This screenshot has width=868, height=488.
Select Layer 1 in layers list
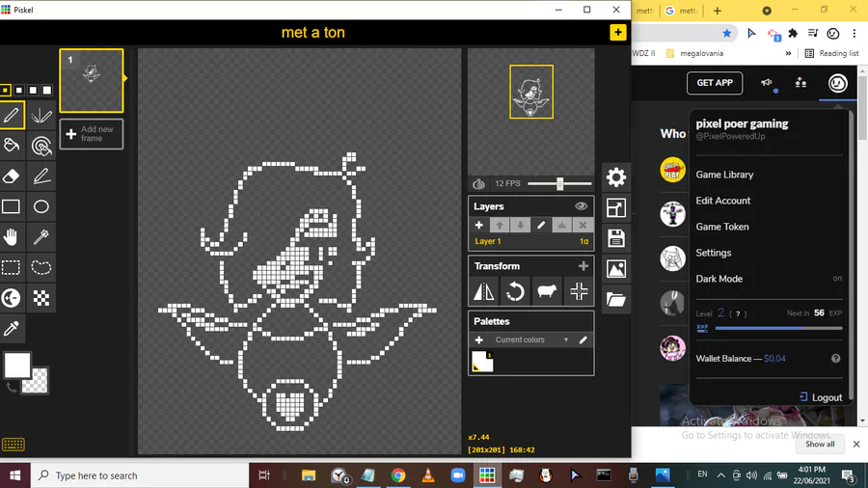(x=530, y=241)
